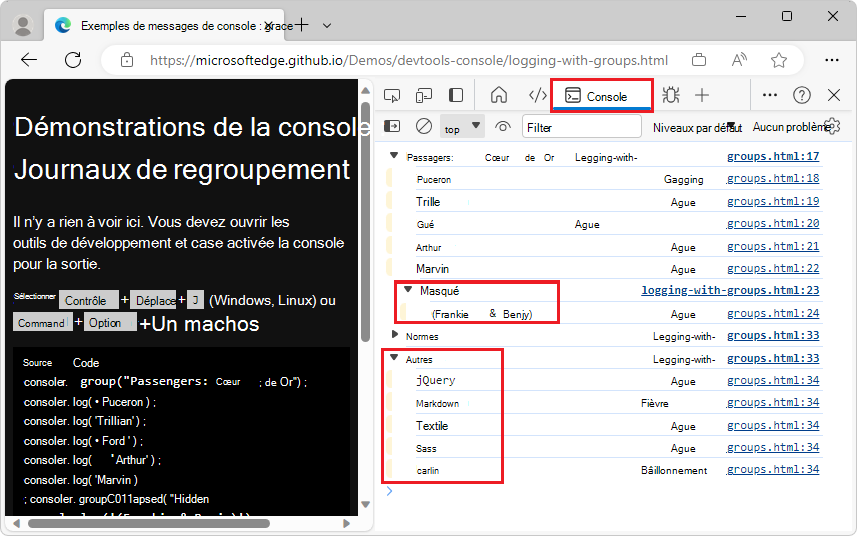857x536 pixels.
Task: Select the jQuery log entry
Action: 436,380
